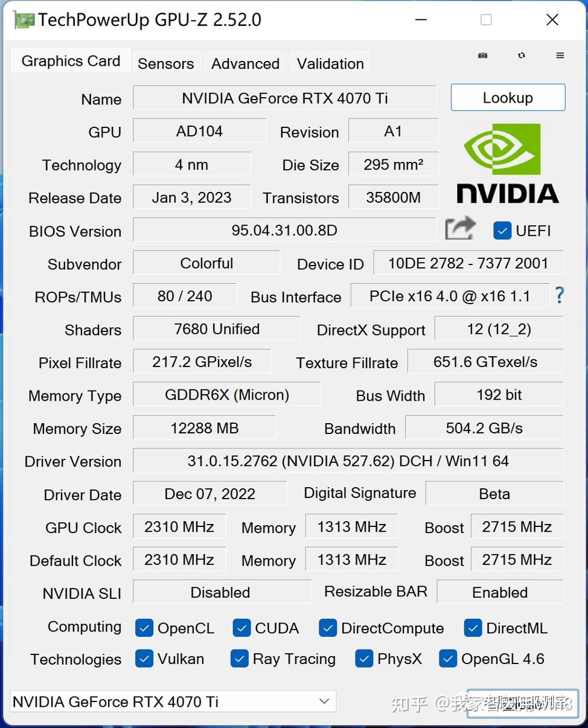
Task: Click the Lookup button
Action: click(x=508, y=97)
